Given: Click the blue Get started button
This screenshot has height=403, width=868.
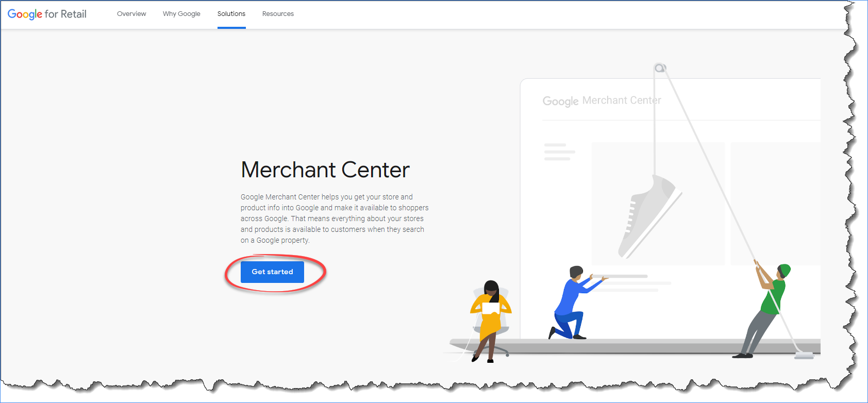Looking at the screenshot, I should pos(272,272).
